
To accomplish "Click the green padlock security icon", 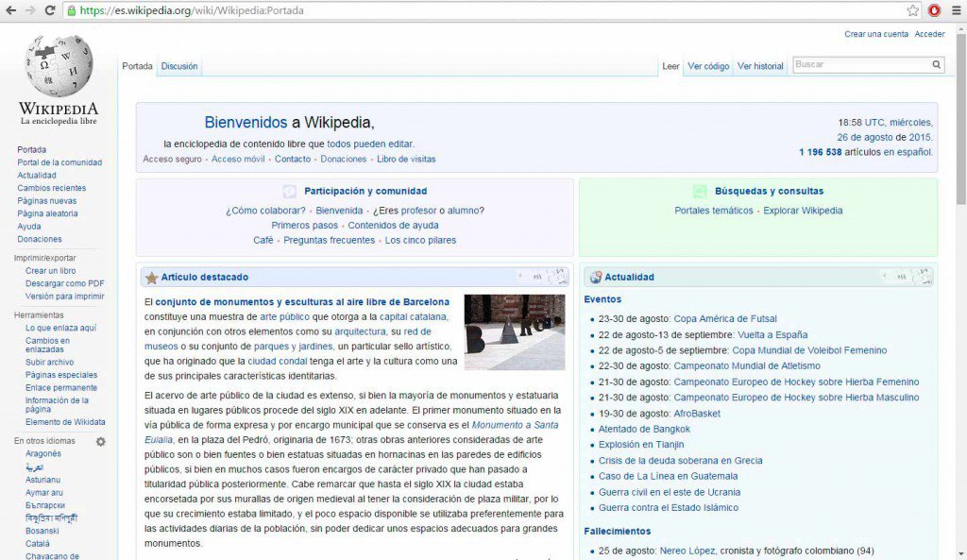I will pos(72,10).
